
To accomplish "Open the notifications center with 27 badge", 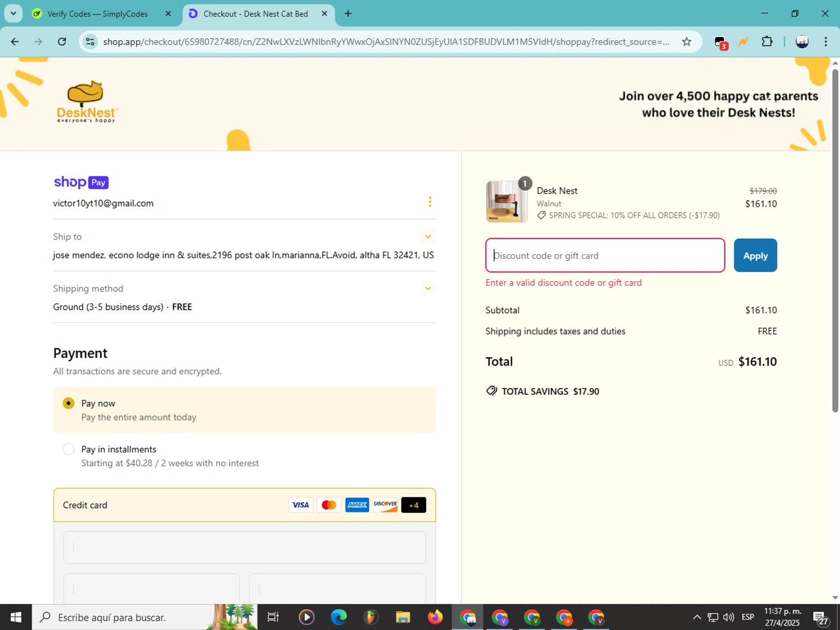I will tap(821, 618).
